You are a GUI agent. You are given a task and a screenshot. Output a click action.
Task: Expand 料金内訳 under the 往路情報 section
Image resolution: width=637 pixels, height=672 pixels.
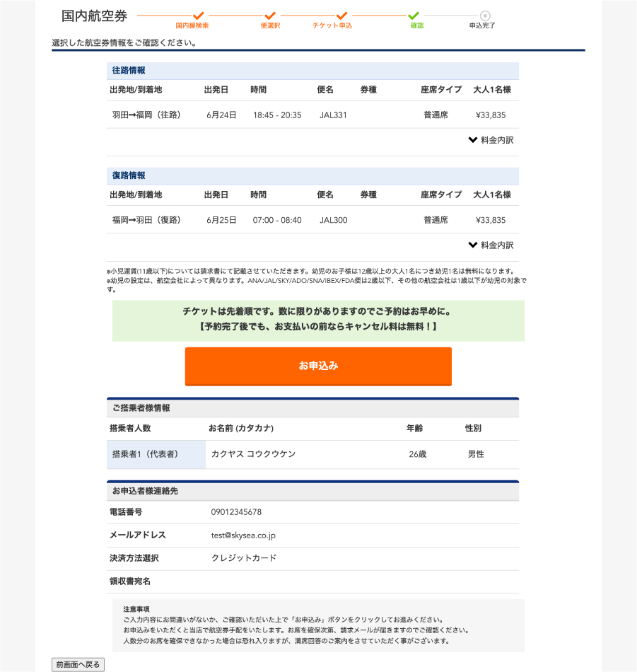click(491, 140)
